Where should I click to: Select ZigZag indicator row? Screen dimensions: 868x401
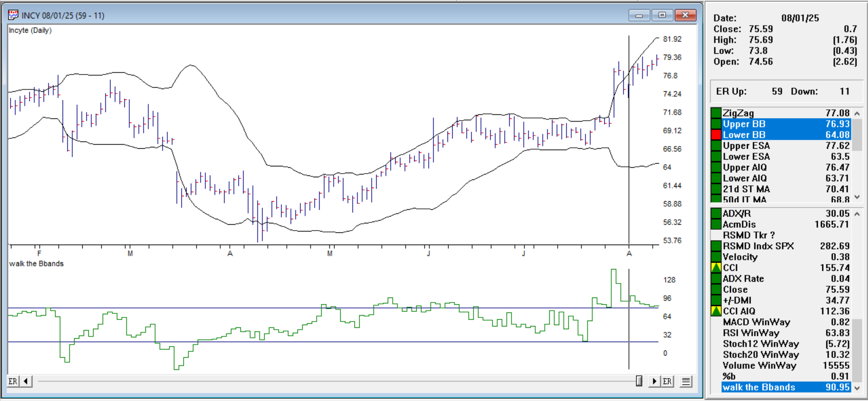point(786,113)
